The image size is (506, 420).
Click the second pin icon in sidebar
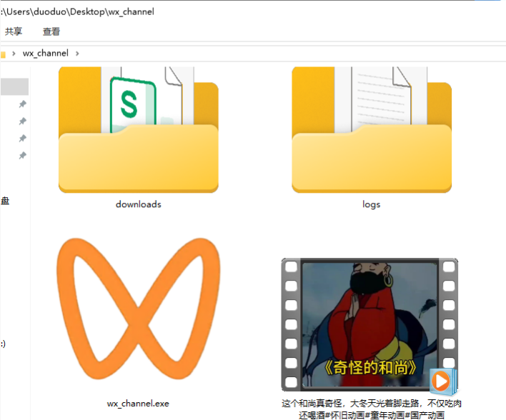pyautogui.click(x=22, y=121)
